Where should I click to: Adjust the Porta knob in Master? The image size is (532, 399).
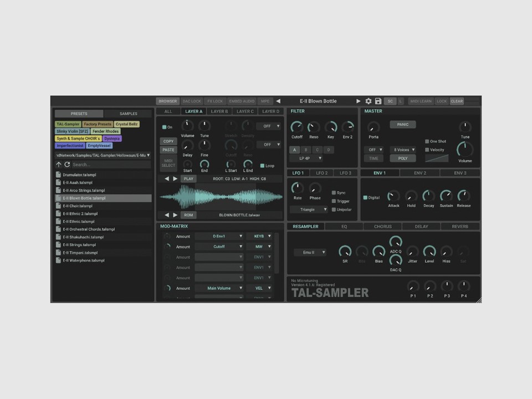click(x=373, y=127)
